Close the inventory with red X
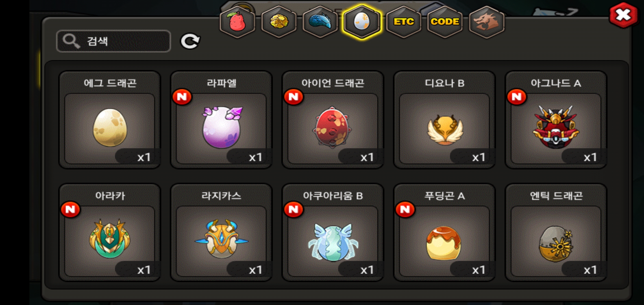Viewport: 644px width, 305px height. pos(623,15)
